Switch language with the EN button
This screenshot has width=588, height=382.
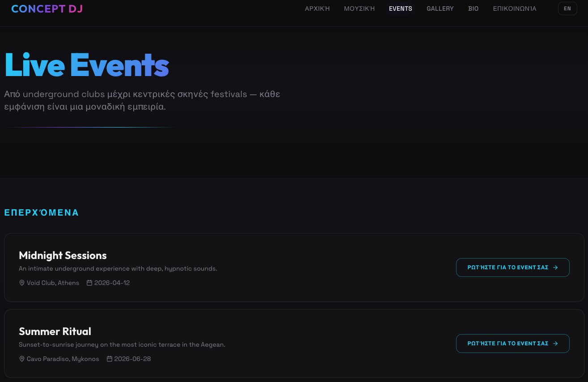click(x=567, y=8)
